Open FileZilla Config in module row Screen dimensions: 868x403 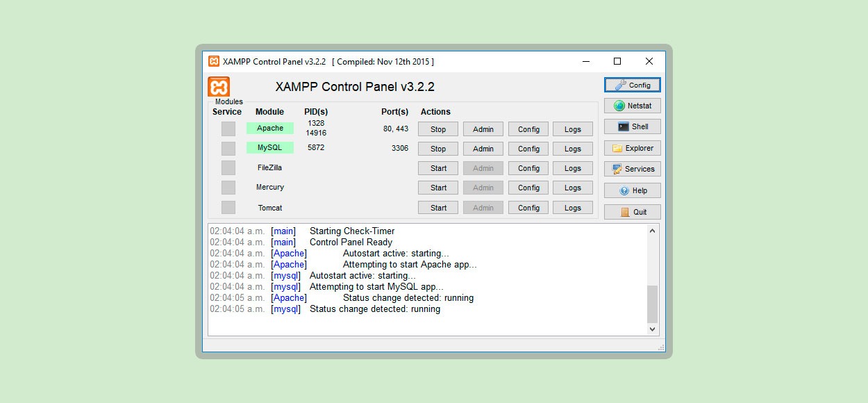pos(528,168)
